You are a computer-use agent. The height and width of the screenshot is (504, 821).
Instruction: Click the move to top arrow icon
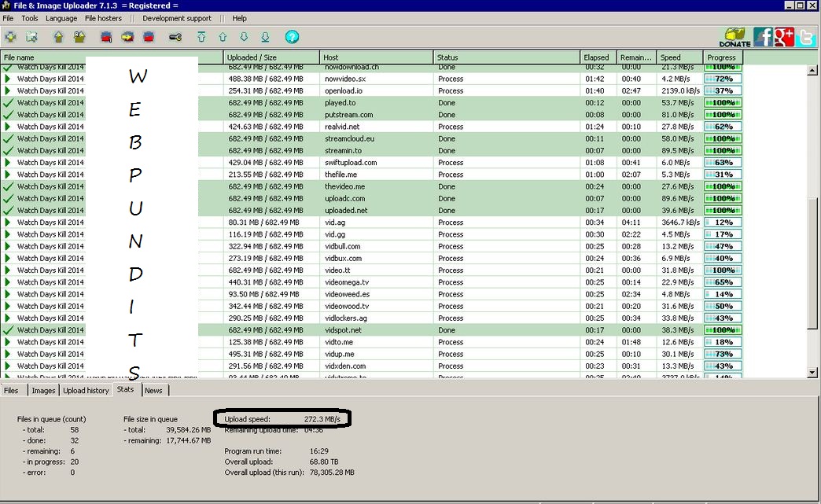[x=201, y=37]
